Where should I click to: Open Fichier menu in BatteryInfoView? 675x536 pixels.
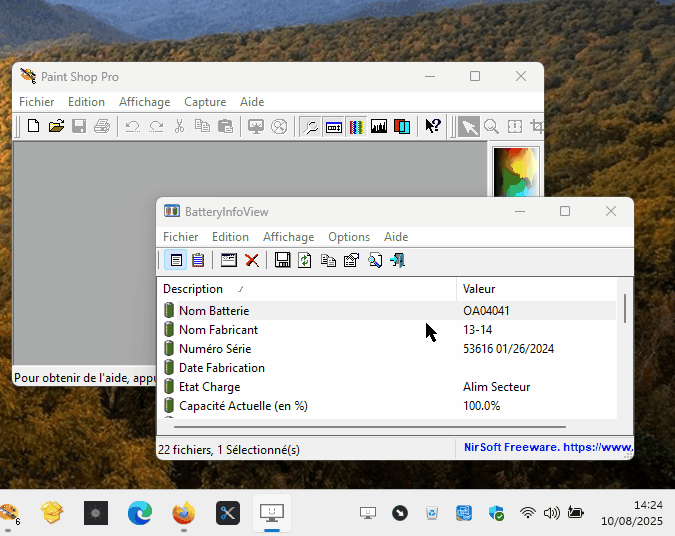(181, 237)
